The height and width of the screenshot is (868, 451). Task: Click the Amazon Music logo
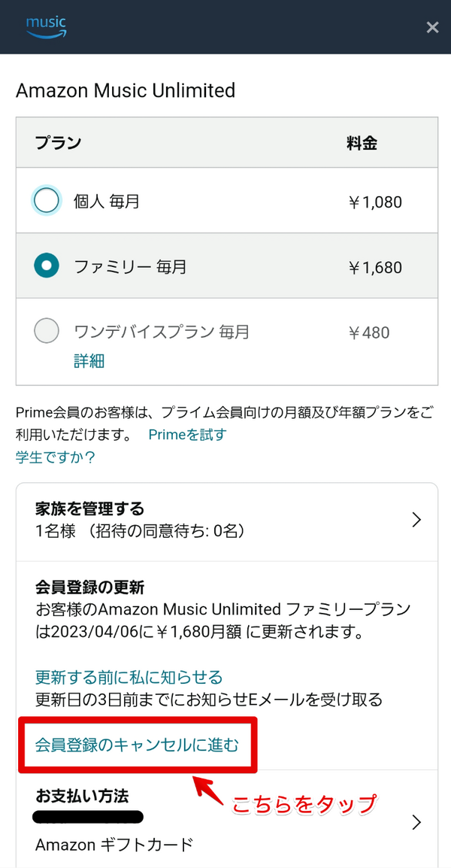pos(45,27)
